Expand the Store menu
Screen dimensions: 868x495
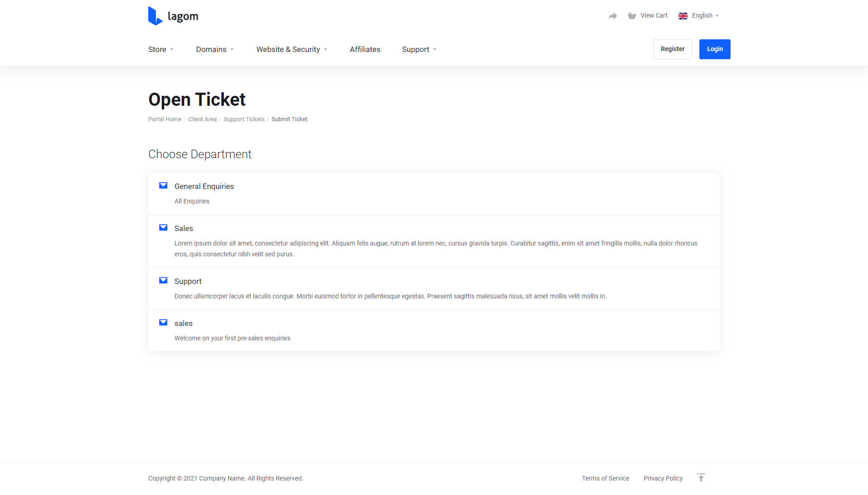(161, 49)
